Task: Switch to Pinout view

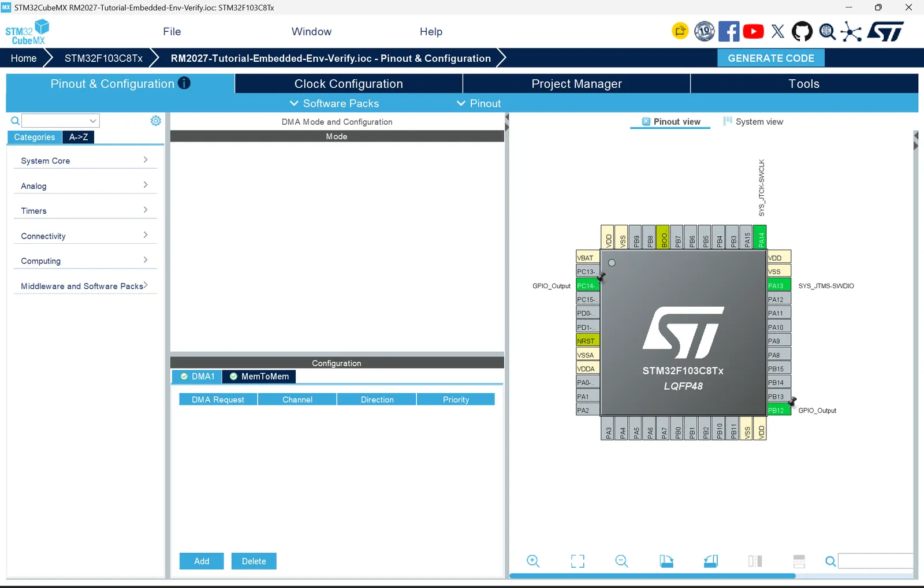Action: (x=670, y=121)
